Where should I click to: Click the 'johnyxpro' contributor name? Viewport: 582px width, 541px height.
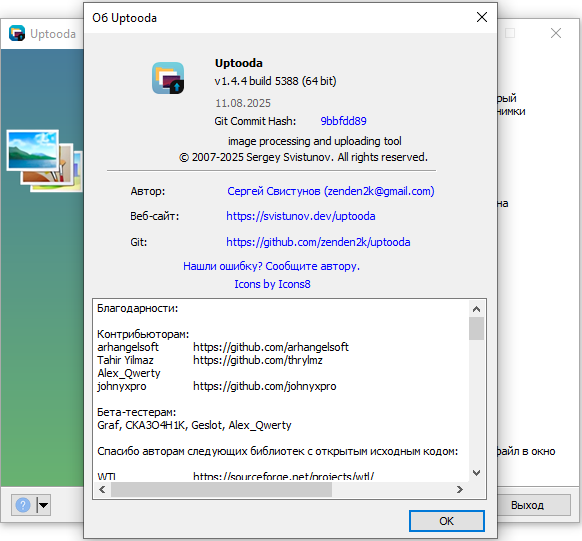click(122, 386)
